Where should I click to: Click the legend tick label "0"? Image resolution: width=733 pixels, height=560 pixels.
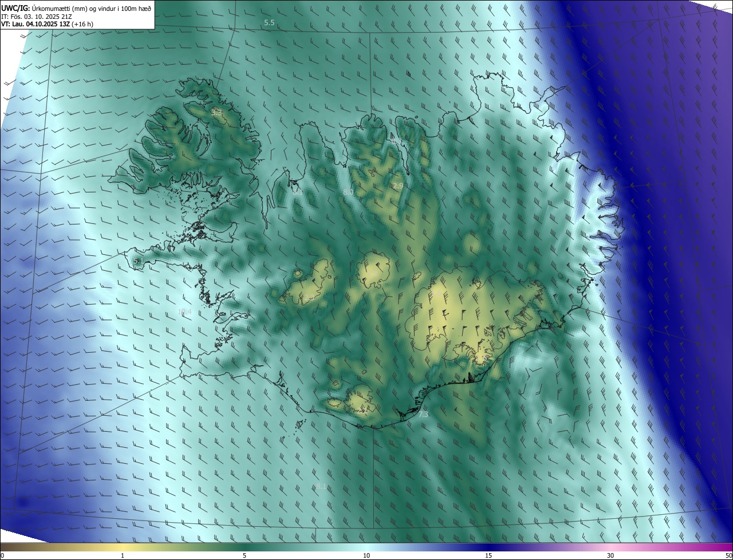point(2,556)
